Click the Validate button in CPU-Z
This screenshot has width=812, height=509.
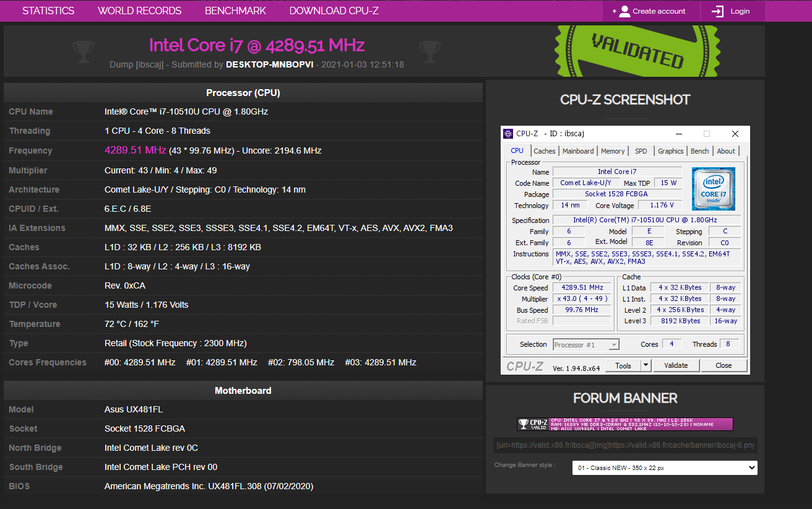676,365
